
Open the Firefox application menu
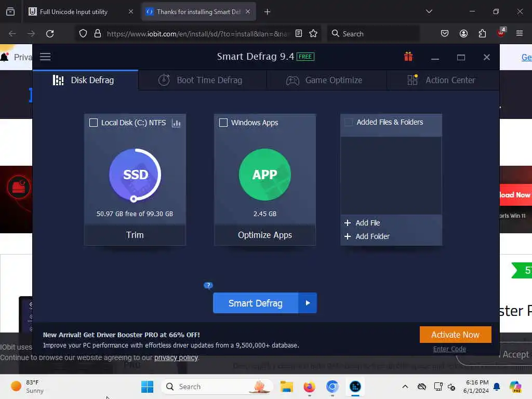click(x=519, y=33)
